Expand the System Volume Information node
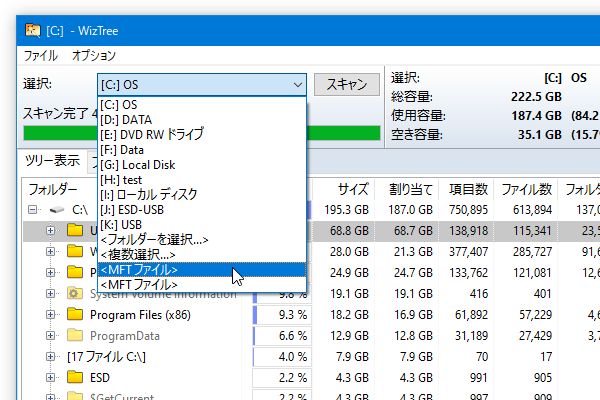This screenshot has width=600, height=400. click(50, 294)
